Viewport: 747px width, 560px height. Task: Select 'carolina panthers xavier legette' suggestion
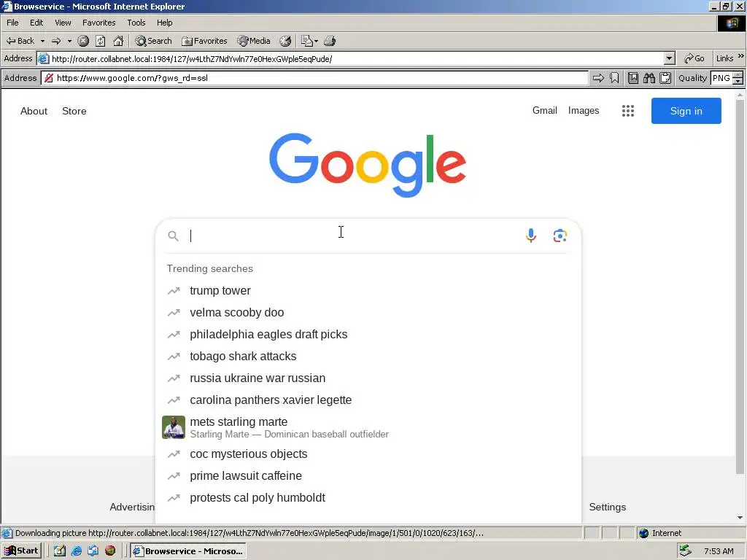coord(368,400)
